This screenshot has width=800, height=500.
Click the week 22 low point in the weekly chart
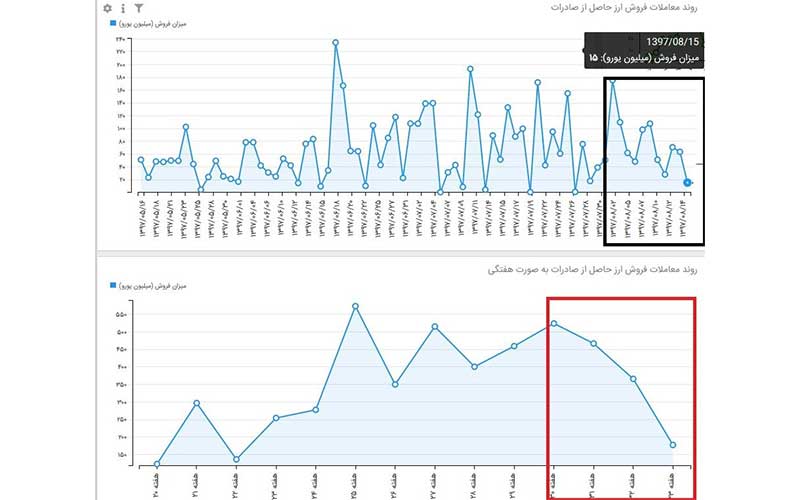click(236, 459)
